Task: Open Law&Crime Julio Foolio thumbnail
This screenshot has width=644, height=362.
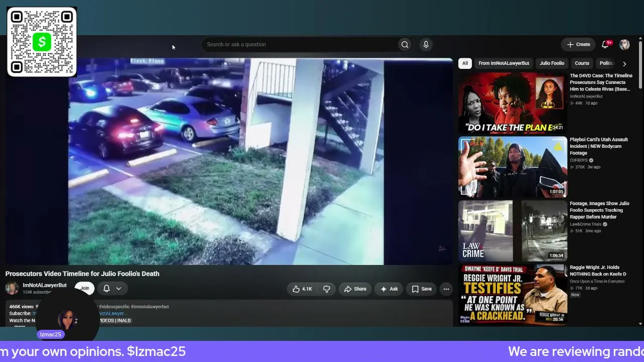Action: pos(513,231)
